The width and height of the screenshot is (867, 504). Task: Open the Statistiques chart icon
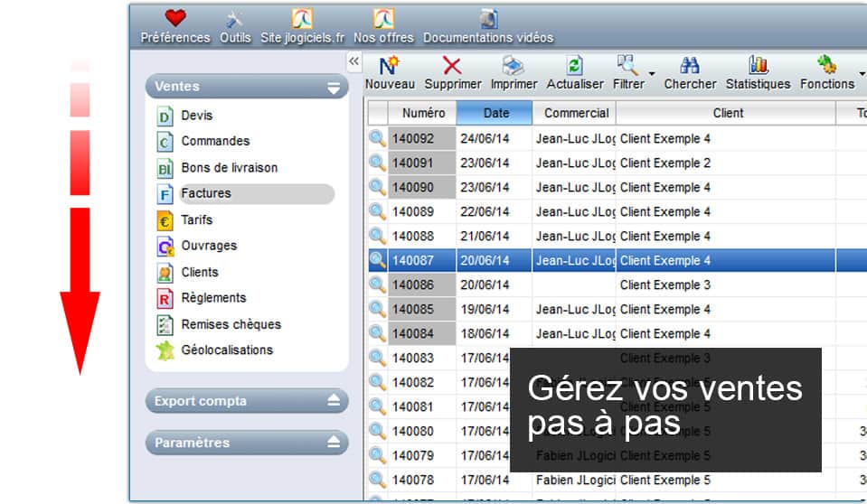(758, 65)
